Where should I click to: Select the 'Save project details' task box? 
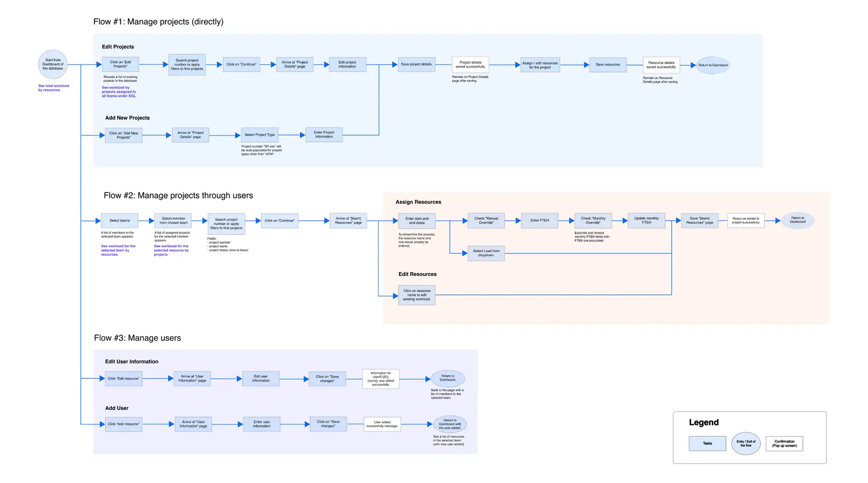(x=417, y=65)
